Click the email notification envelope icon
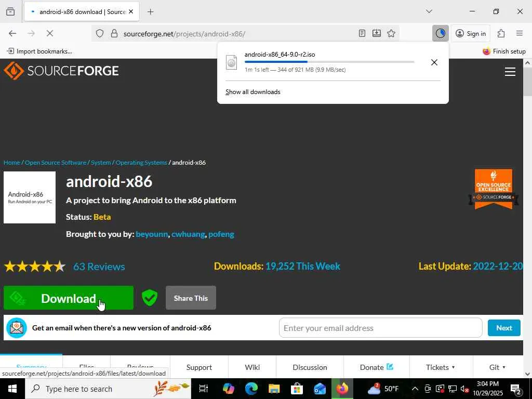The image size is (532, 399). (x=17, y=328)
